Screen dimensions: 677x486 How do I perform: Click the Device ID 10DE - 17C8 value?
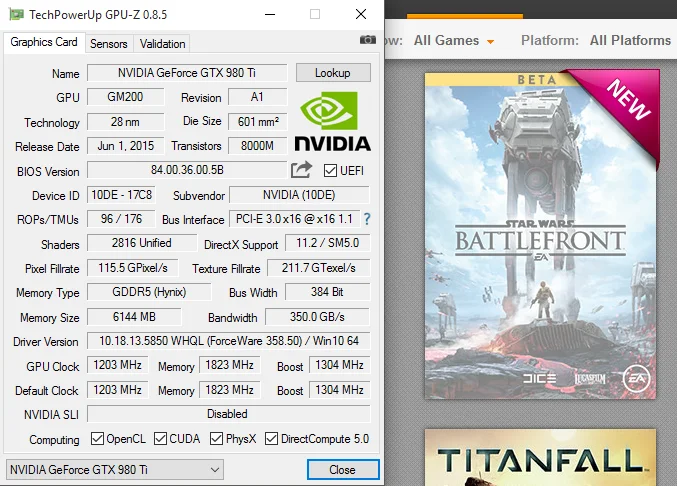[x=121, y=195]
